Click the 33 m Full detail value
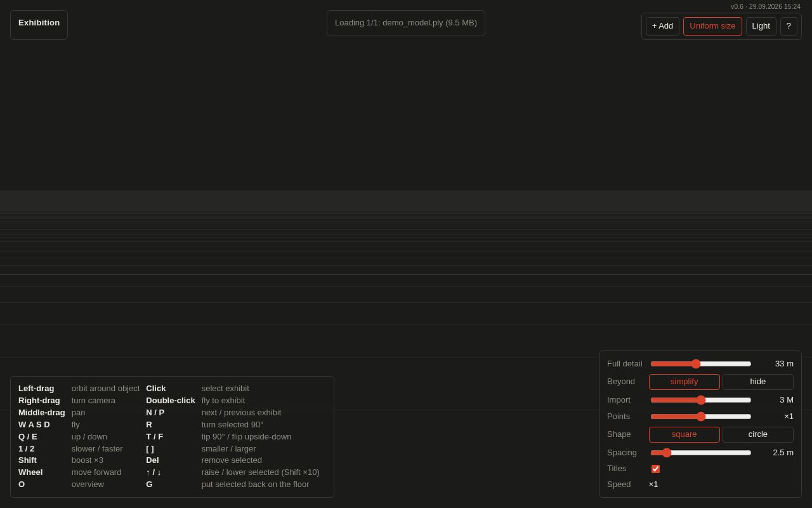Viewport: 812px width, 508px height. pos(784,364)
